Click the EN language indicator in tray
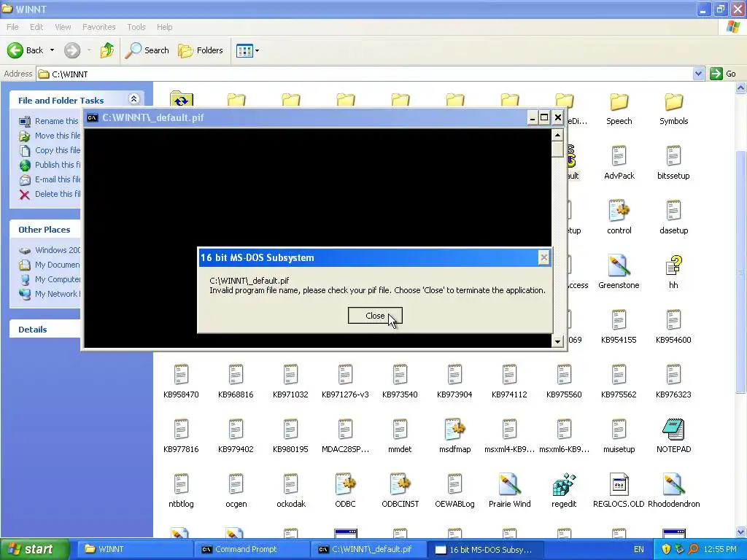The width and height of the screenshot is (747, 560). pos(638,549)
